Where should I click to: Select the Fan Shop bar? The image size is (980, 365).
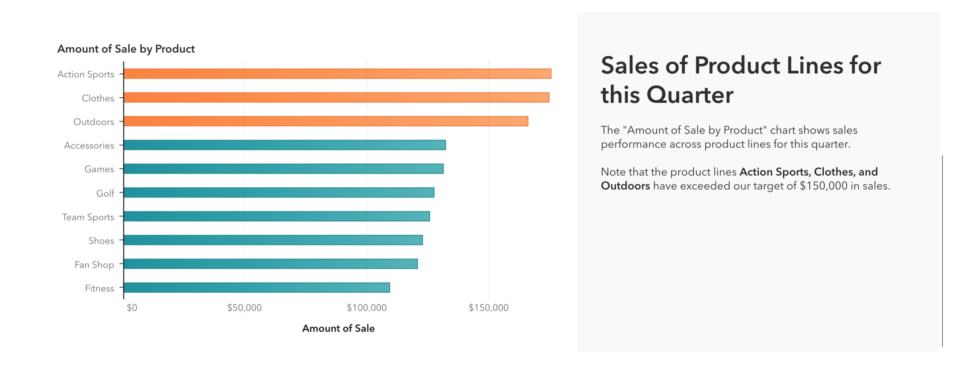271,264
